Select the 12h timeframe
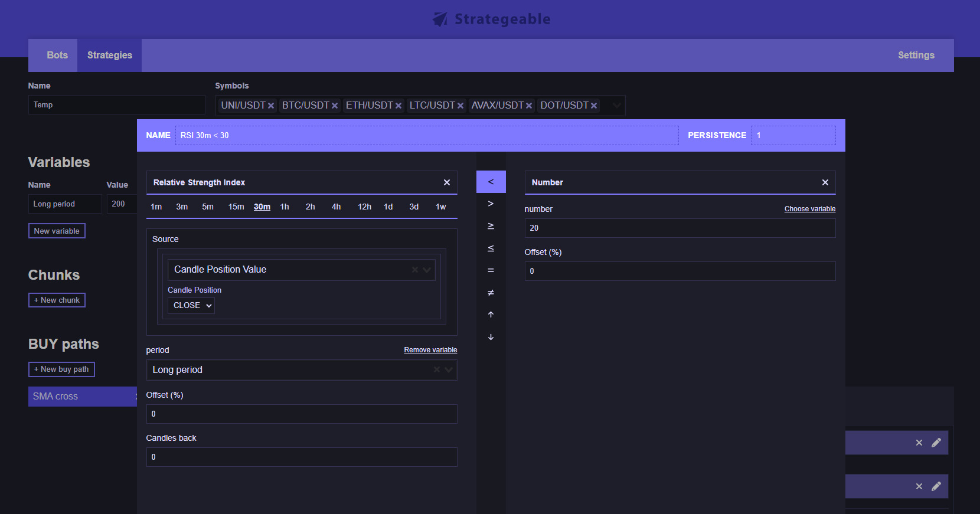 click(x=365, y=207)
